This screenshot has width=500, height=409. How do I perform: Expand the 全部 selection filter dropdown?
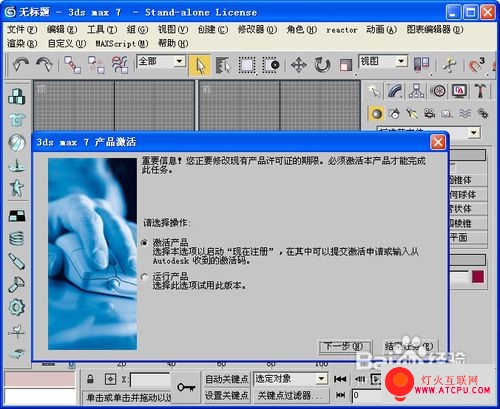click(180, 61)
